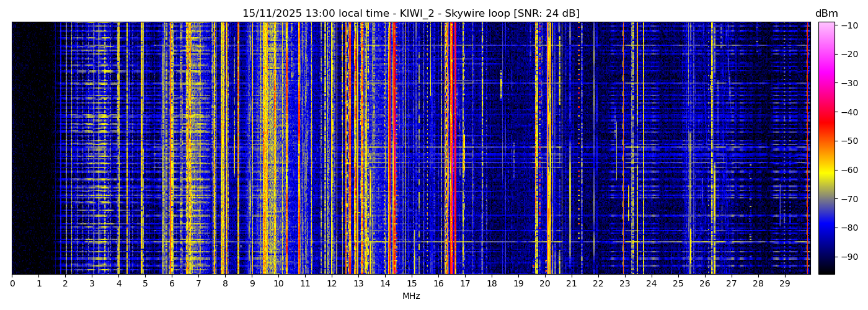Click the 0 MHz x-axis tick label
This screenshot has height=310, width=868.
(12, 283)
